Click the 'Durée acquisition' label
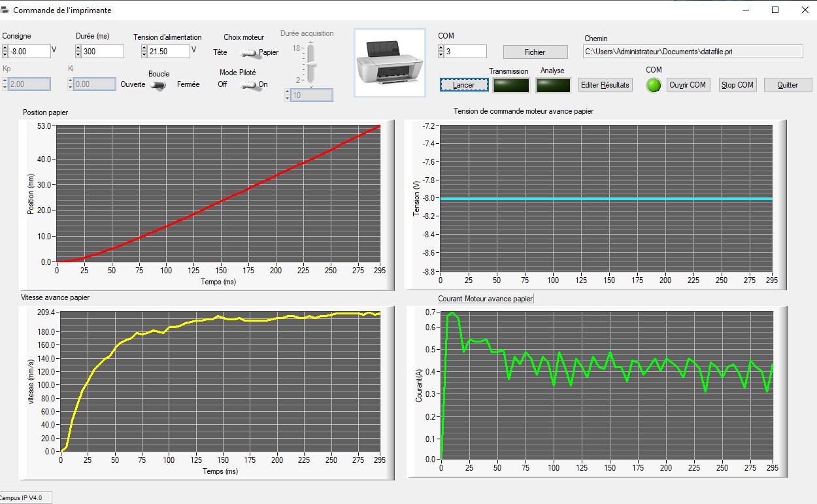The height and width of the screenshot is (504, 817). (307, 33)
